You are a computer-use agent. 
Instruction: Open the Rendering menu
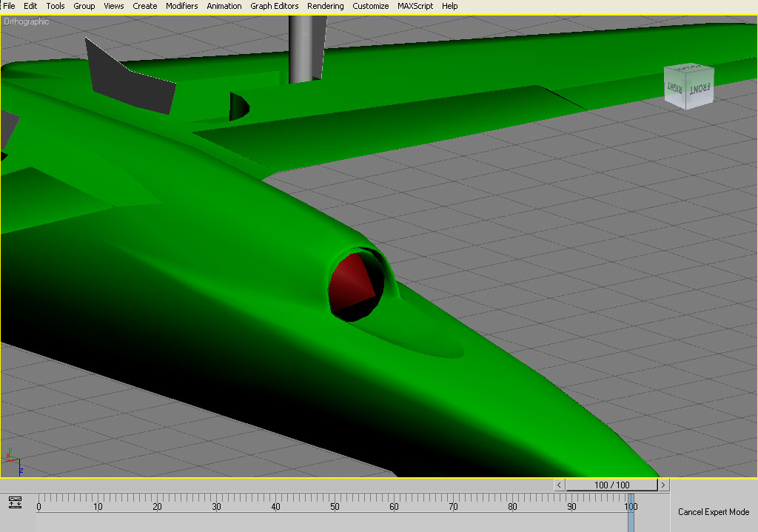tap(326, 6)
